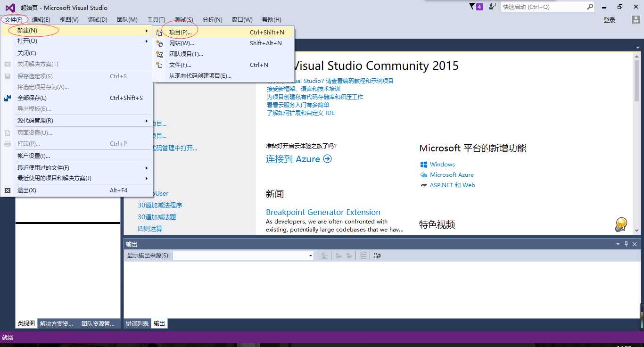Image resolution: width=644 pixels, height=347 pixels.
Task: Pin the 输出 panel with the pushpin icon
Action: (626, 244)
